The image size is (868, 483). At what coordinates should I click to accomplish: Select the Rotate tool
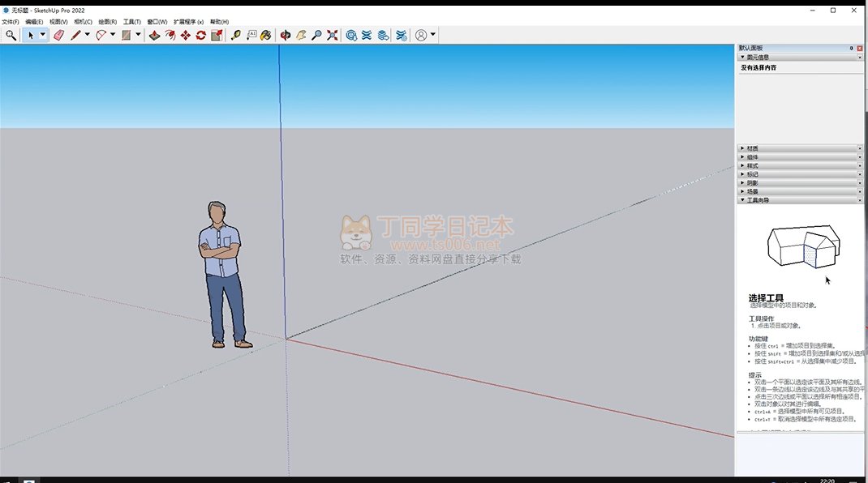(x=200, y=36)
